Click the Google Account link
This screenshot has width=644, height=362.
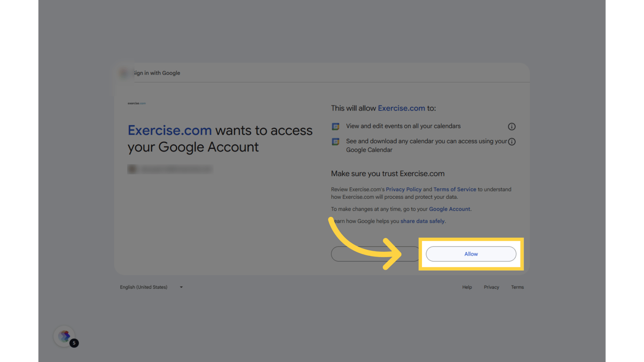click(x=449, y=209)
